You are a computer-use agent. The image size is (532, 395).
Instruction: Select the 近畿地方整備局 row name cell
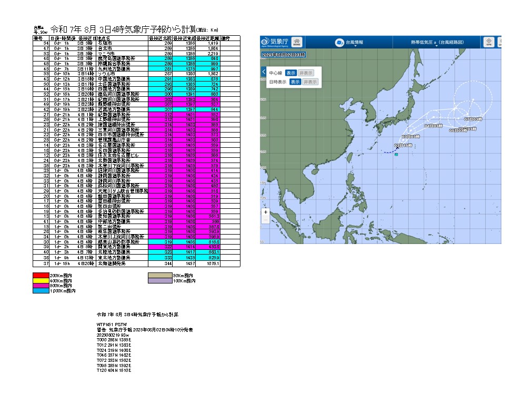(122, 109)
